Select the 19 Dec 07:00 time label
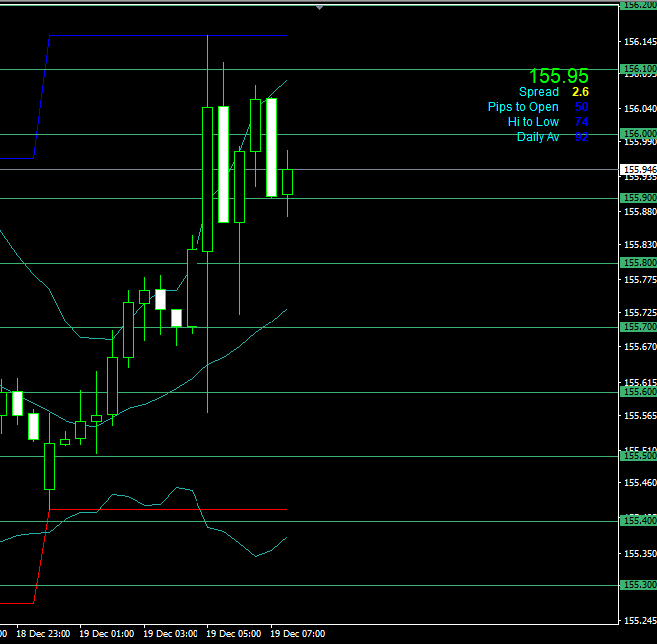Screen dimensions: 657x644 298,633
